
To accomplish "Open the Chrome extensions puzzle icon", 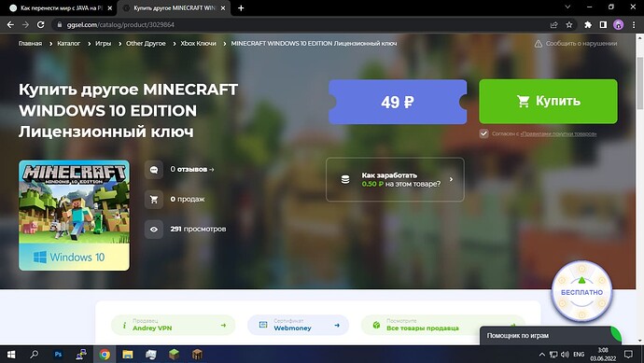I will point(588,24).
